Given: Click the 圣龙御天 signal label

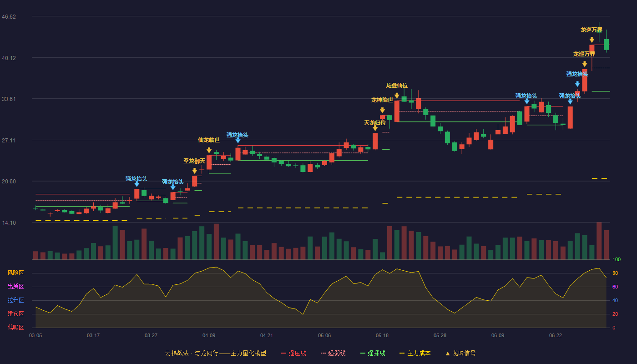Looking at the screenshot, I should pyautogui.click(x=195, y=161).
